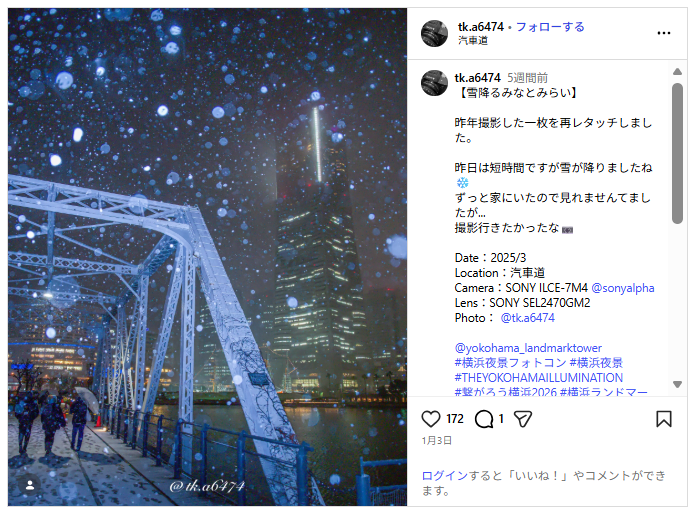Open the avatar beside the caption text

tap(434, 83)
